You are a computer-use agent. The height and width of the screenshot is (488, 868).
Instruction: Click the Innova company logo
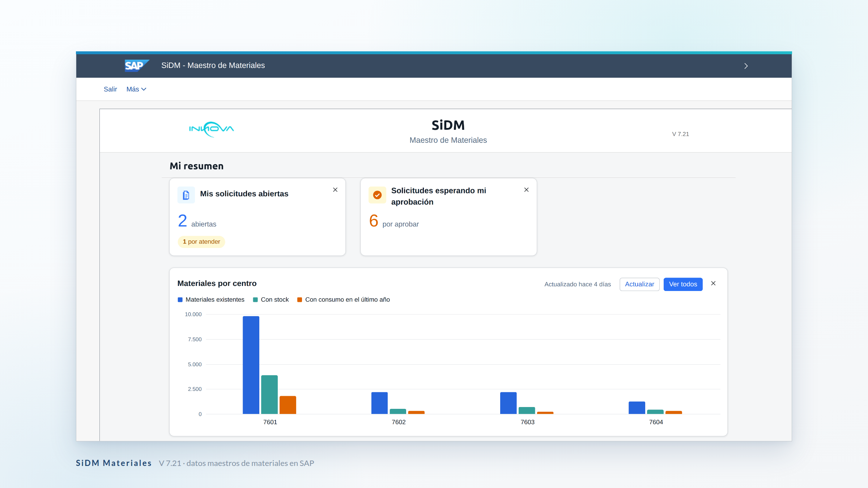[212, 129]
